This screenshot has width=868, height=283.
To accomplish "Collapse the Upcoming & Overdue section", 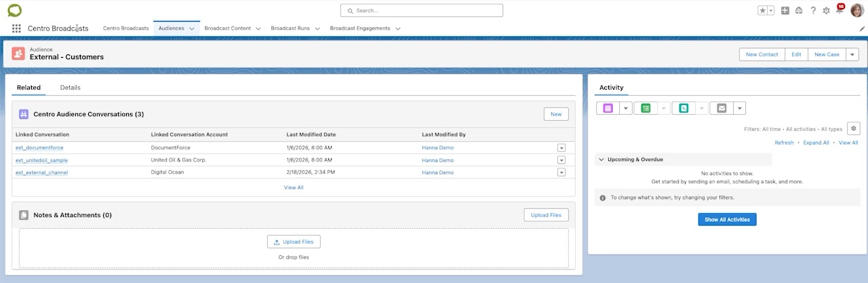I will (x=601, y=159).
